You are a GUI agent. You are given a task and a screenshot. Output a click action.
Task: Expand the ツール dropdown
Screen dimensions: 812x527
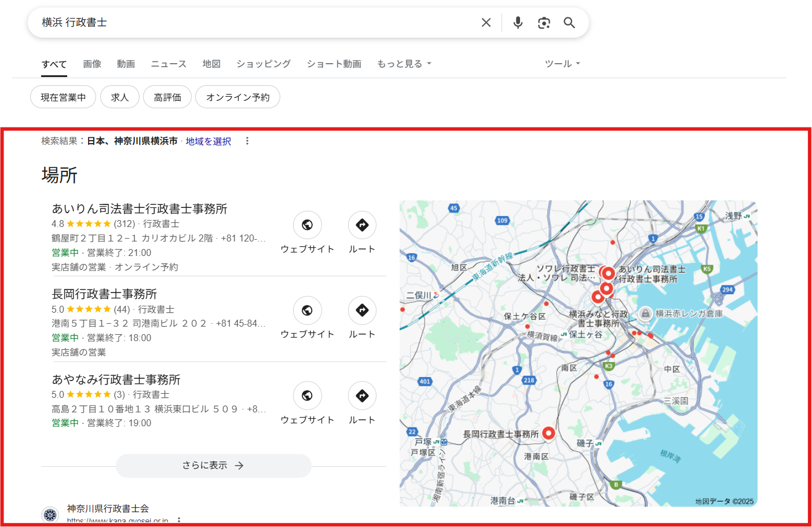(x=562, y=64)
